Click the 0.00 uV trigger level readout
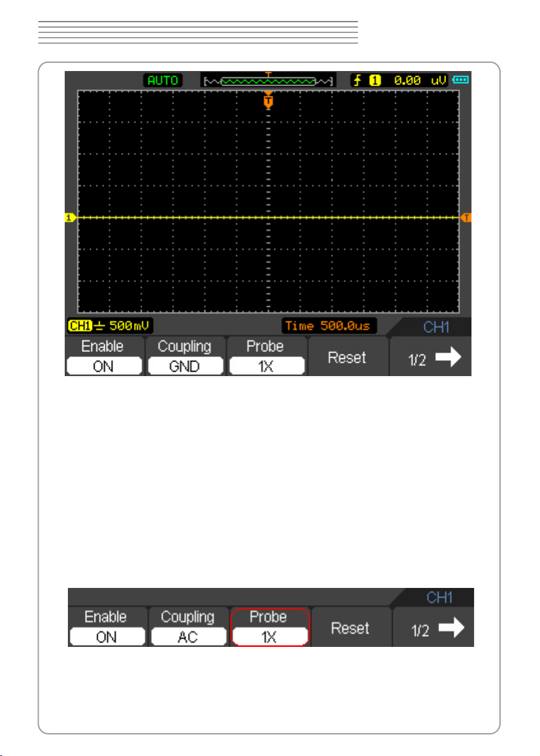This screenshot has width=540, height=756. click(x=420, y=81)
